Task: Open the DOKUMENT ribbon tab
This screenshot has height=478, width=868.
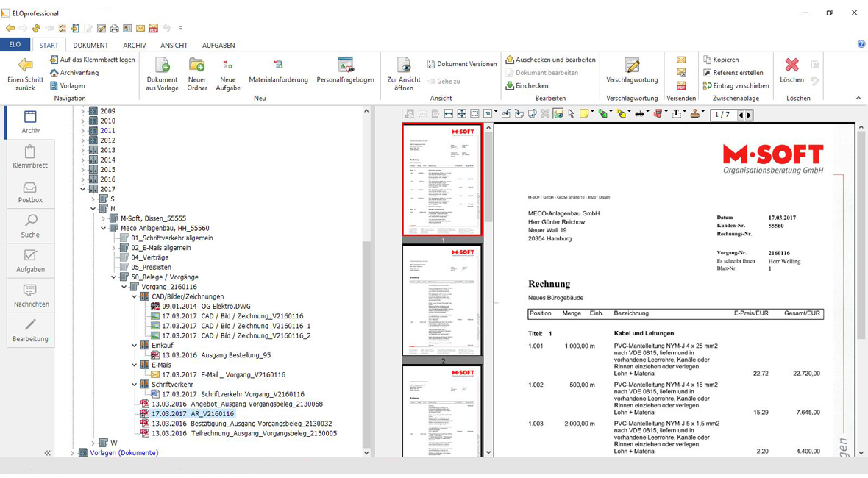Action: 90,46
